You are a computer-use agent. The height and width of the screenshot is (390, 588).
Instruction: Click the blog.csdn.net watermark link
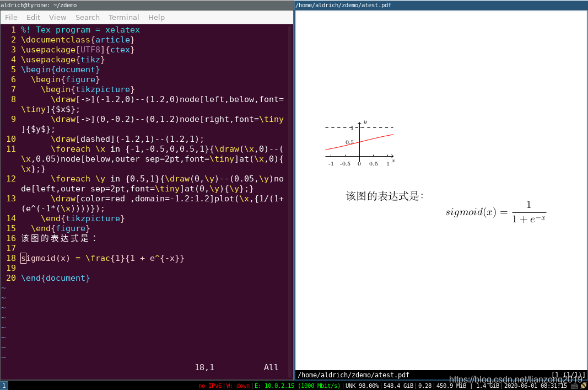pyautogui.click(x=514, y=379)
